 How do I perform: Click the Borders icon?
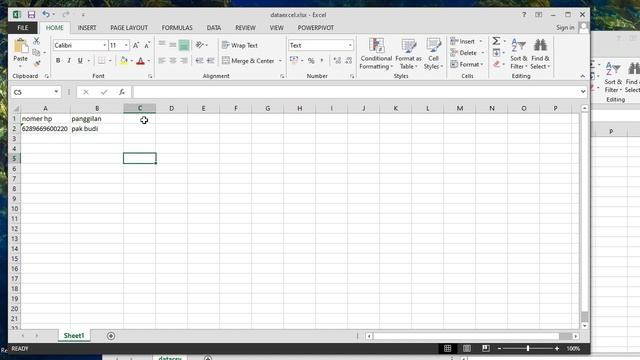[x=101, y=61]
